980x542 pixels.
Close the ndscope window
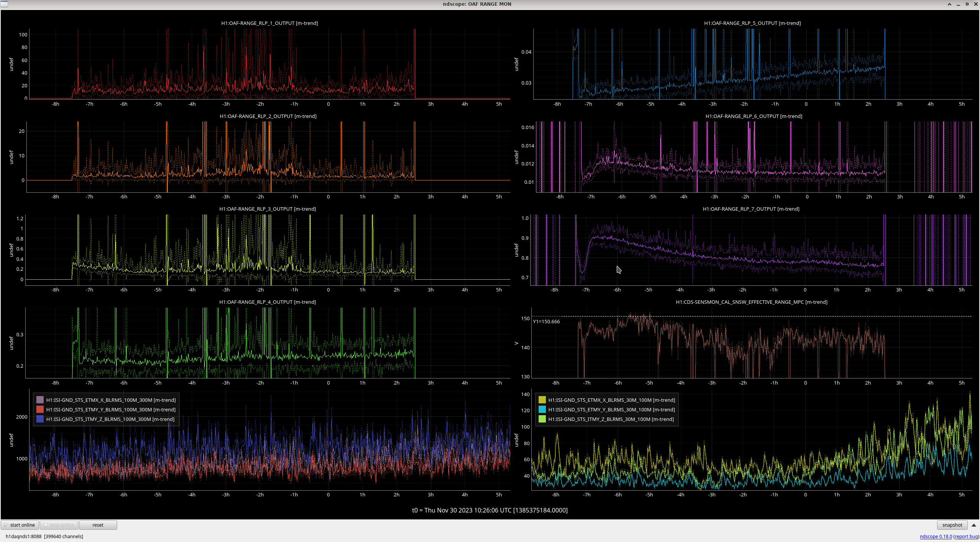click(976, 4)
